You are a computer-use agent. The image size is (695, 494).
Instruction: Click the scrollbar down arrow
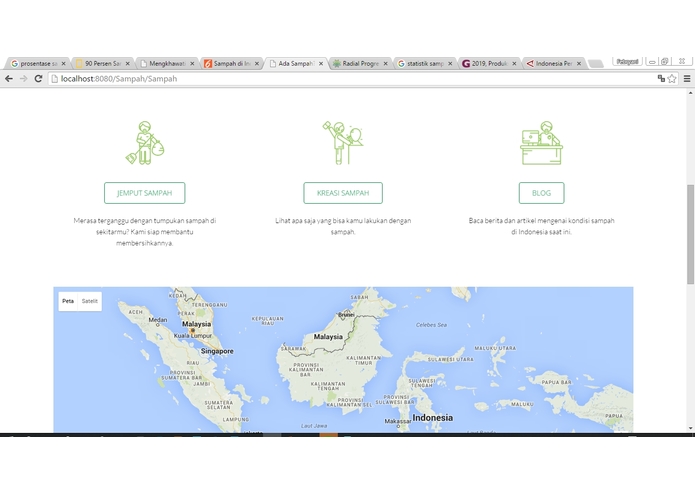coord(690,428)
